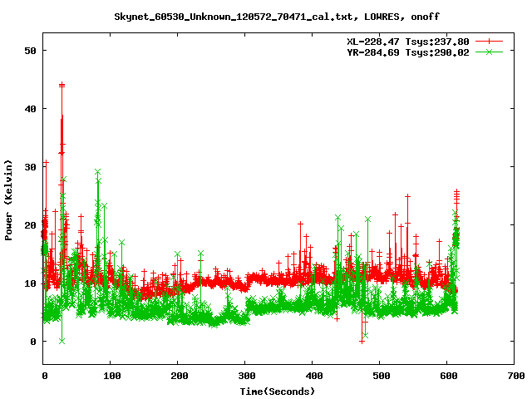
Task: Click the green legend line sample
Action: (x=489, y=52)
